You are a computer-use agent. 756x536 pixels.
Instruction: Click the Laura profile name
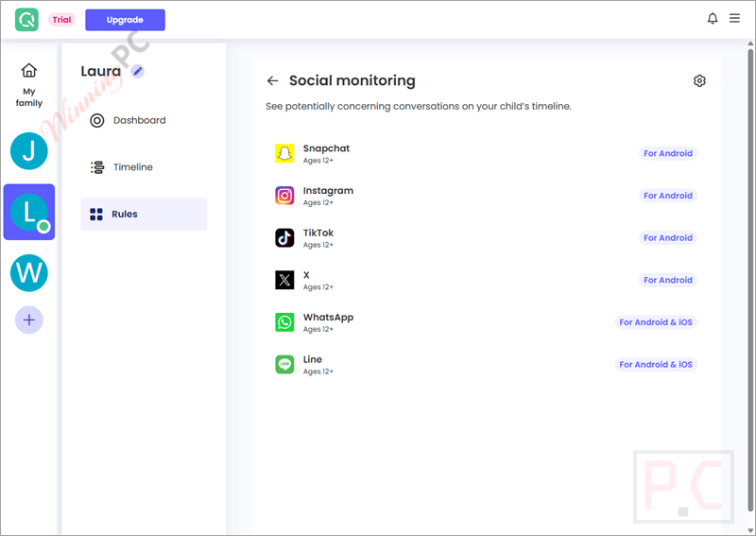pos(101,72)
